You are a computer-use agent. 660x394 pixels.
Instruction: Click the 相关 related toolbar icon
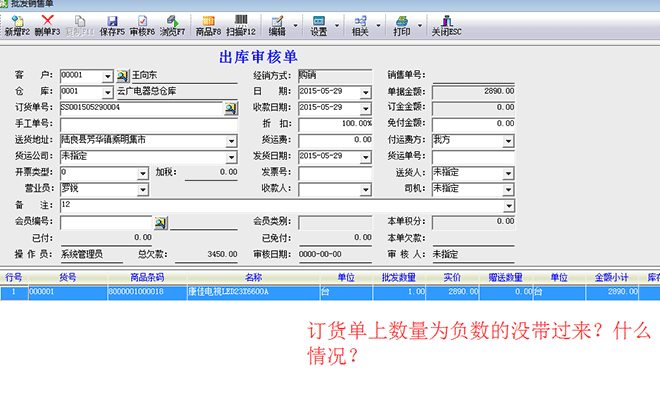coord(360,21)
